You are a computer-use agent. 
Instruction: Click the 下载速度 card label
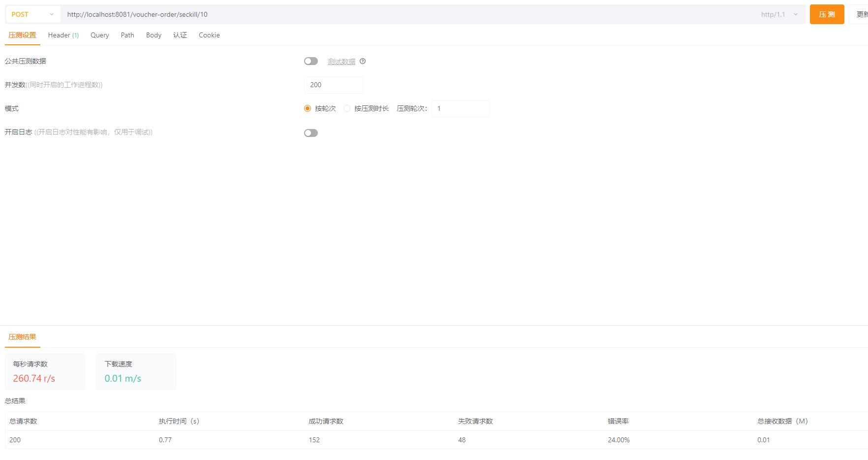coord(119,364)
